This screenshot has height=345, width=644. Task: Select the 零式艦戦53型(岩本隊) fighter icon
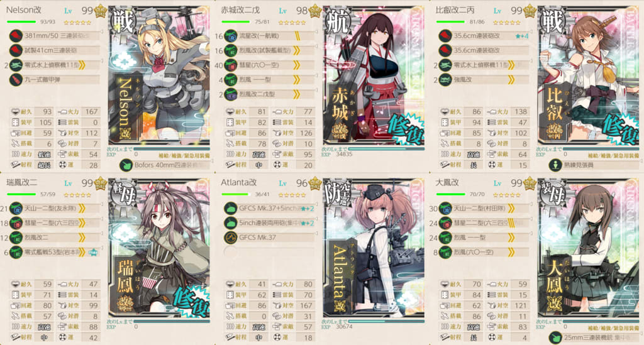click(16, 252)
